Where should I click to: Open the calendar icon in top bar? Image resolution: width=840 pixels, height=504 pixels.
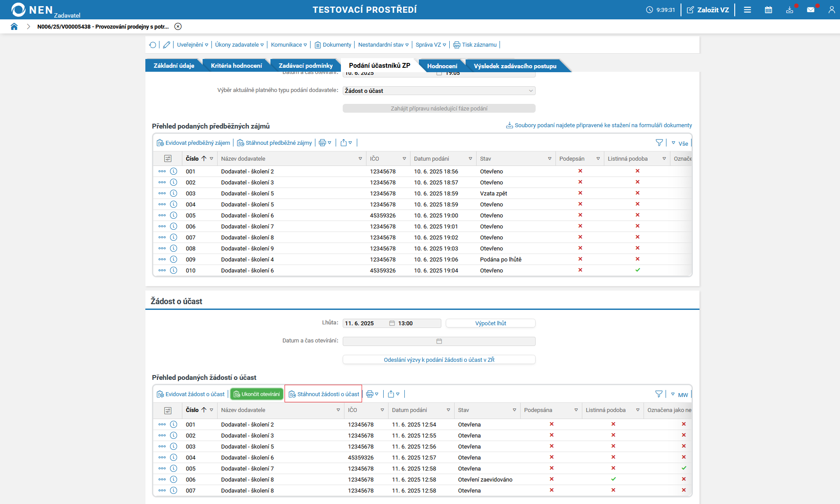pyautogui.click(x=768, y=10)
